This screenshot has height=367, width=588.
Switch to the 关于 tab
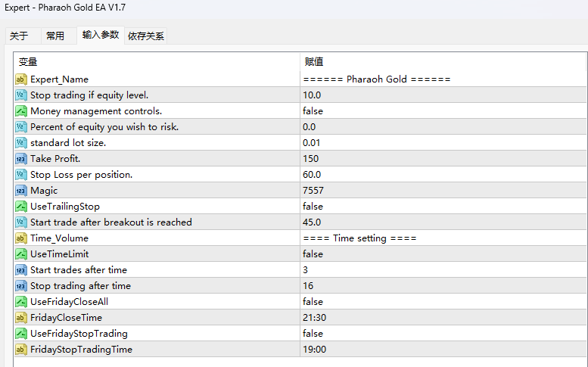pyautogui.click(x=19, y=36)
